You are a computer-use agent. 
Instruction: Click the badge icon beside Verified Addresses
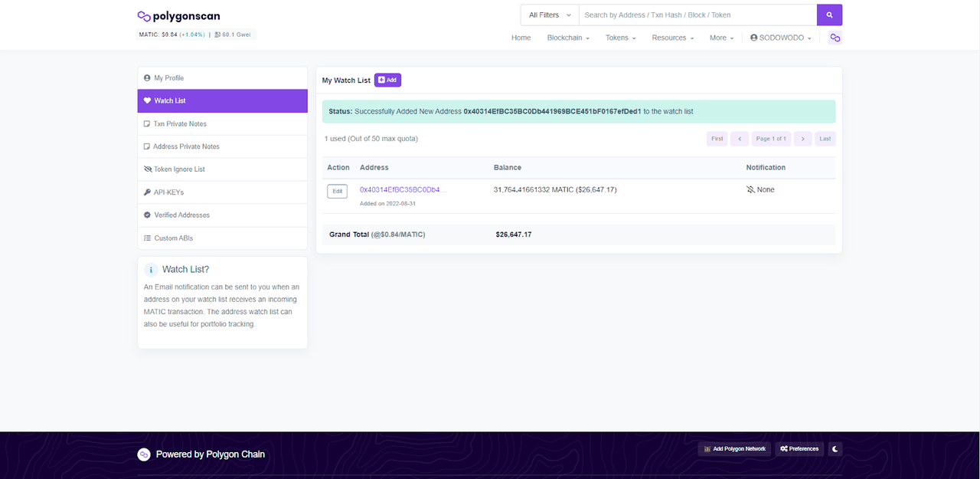point(147,215)
